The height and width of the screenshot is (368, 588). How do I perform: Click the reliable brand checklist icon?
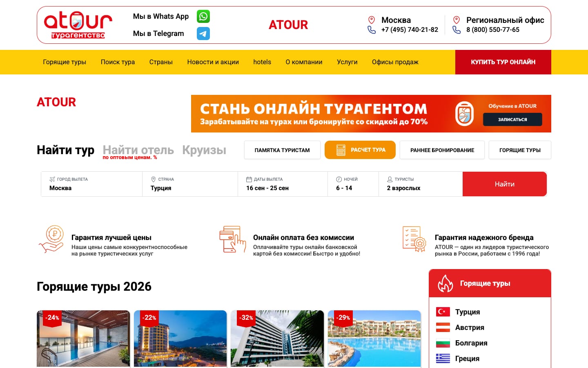click(x=414, y=239)
